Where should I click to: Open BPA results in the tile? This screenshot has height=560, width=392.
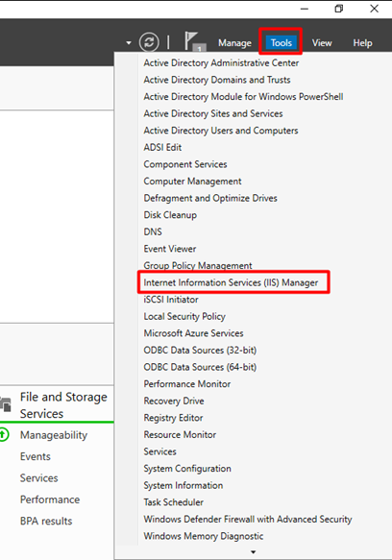[x=46, y=521]
